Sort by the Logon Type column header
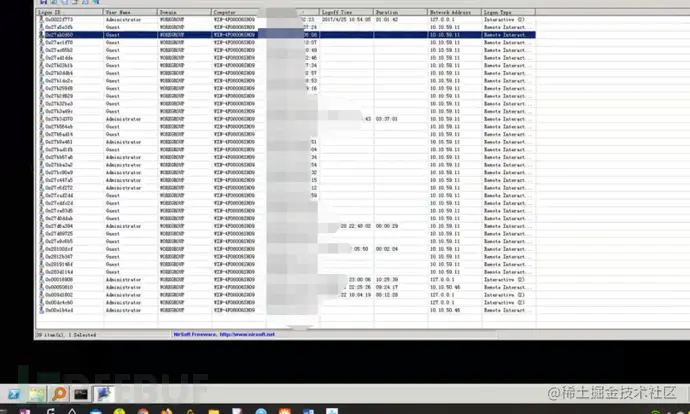This screenshot has width=690, height=414. pyautogui.click(x=509, y=12)
